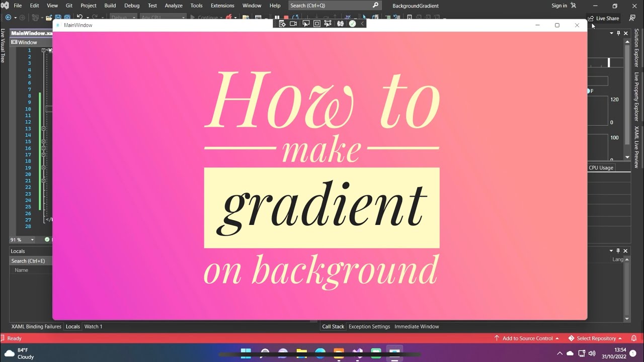Collapse the code region at line 19

[44, 167]
